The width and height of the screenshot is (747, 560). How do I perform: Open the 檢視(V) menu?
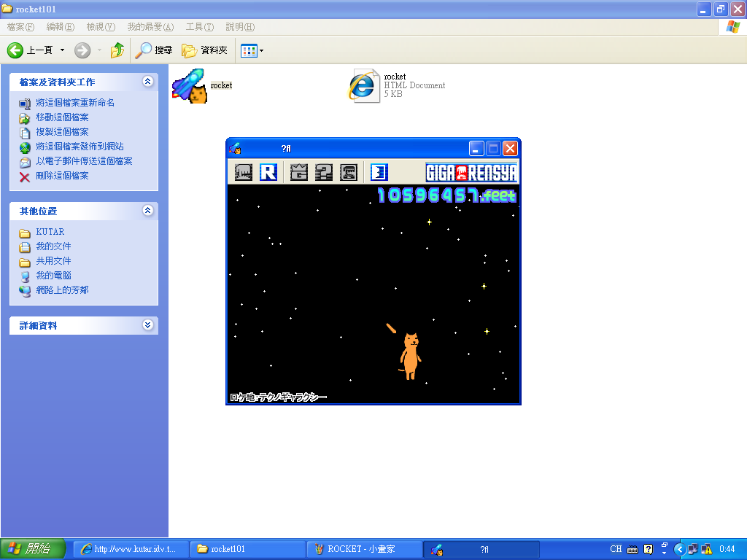101,27
